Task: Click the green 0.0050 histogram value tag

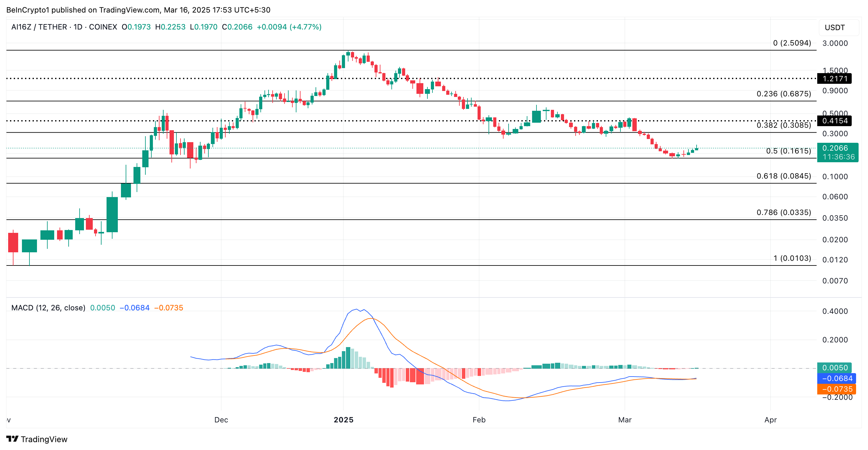Action: coord(834,368)
